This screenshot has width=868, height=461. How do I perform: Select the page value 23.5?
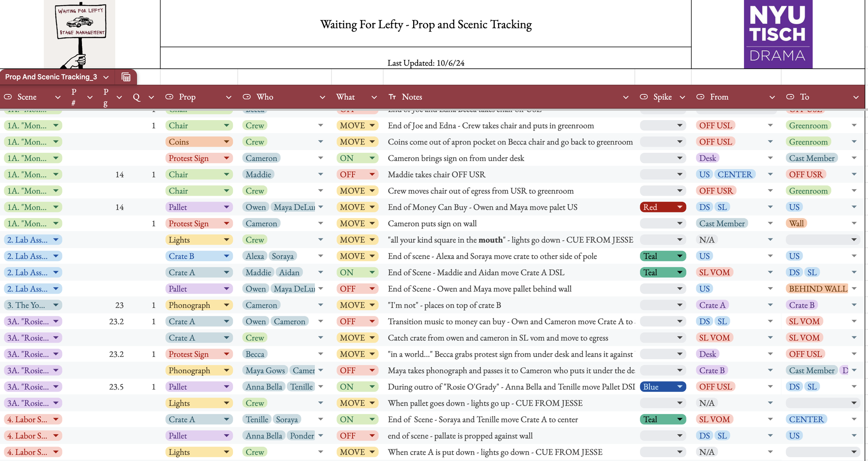[116, 387]
